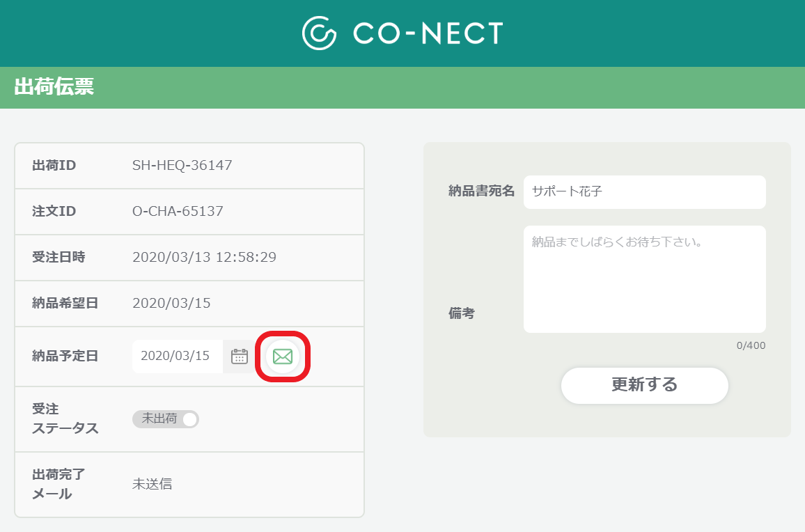The image size is (805, 532).
Task: Click the 納品希望日 value 2020/03/15
Action: (x=171, y=303)
